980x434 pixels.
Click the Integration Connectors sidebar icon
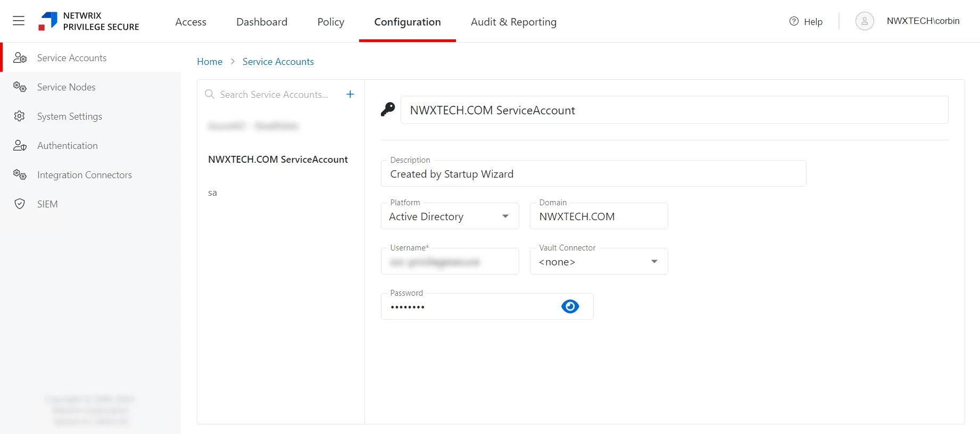[x=20, y=174]
